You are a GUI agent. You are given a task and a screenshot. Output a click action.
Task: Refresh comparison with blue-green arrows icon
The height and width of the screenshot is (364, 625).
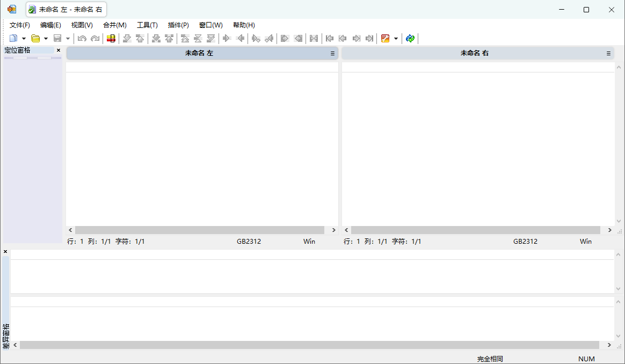pos(410,39)
